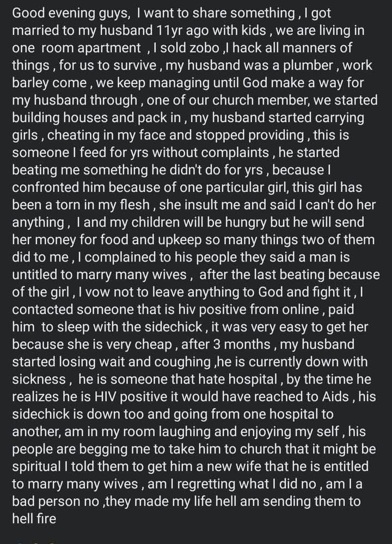Click the words "I sold zobo"
The width and height of the screenshot is (392, 544).
pyautogui.click(x=185, y=48)
